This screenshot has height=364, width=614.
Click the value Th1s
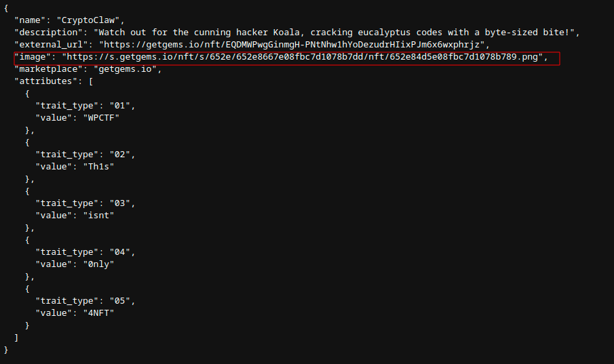[98, 167]
